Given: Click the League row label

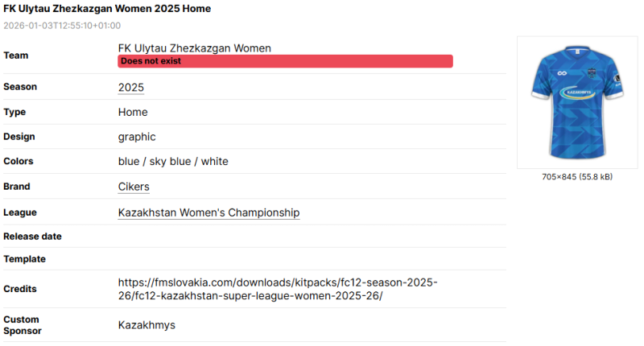Looking at the screenshot, I should tap(20, 213).
